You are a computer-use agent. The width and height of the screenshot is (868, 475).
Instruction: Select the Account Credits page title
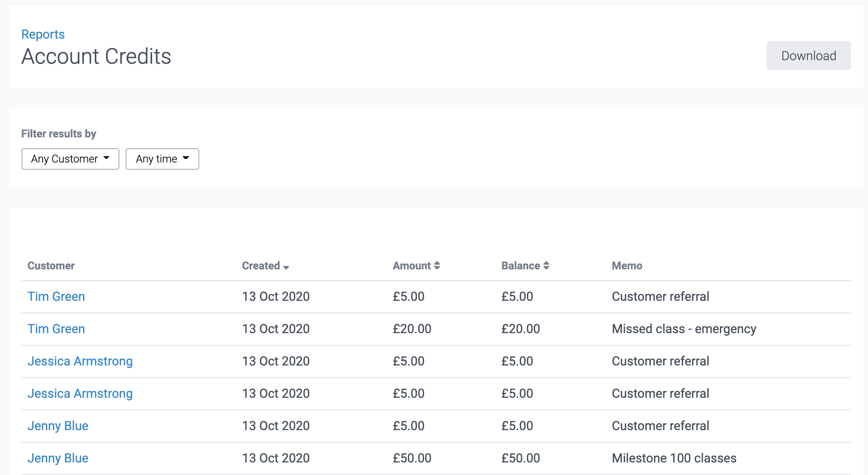96,56
